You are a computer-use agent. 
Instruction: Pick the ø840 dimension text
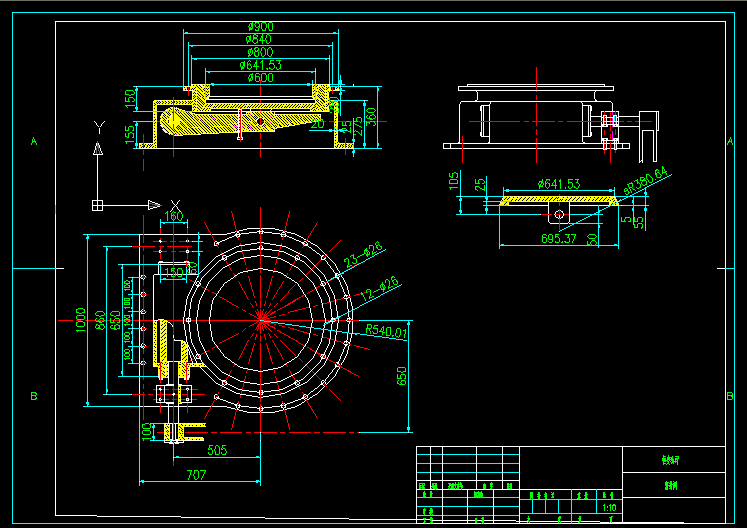pos(260,39)
